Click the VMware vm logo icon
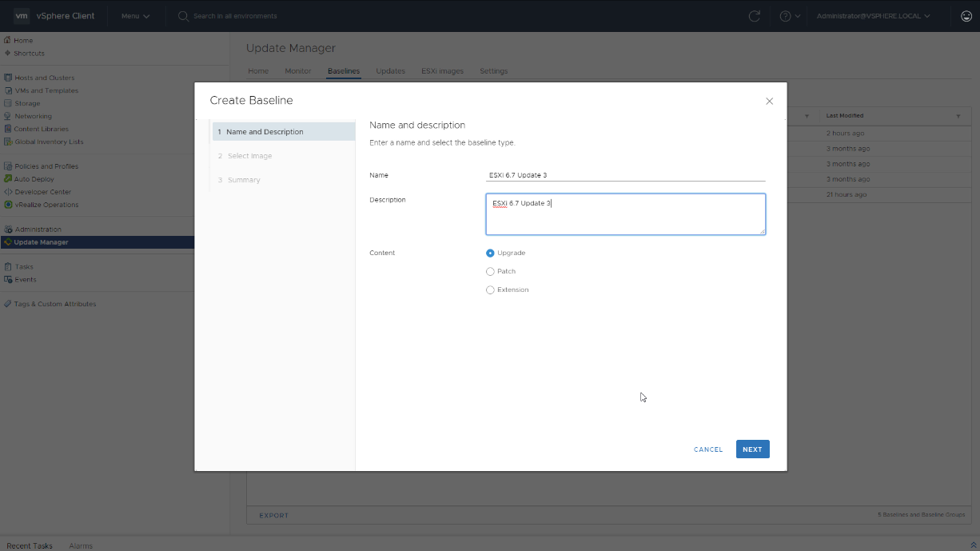This screenshot has width=980, height=551. tap(22, 16)
